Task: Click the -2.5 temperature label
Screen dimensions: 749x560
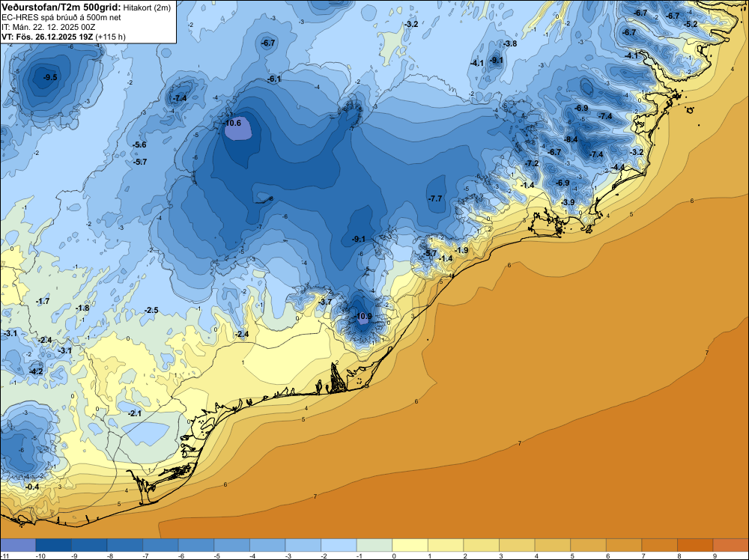Action: click(x=151, y=310)
